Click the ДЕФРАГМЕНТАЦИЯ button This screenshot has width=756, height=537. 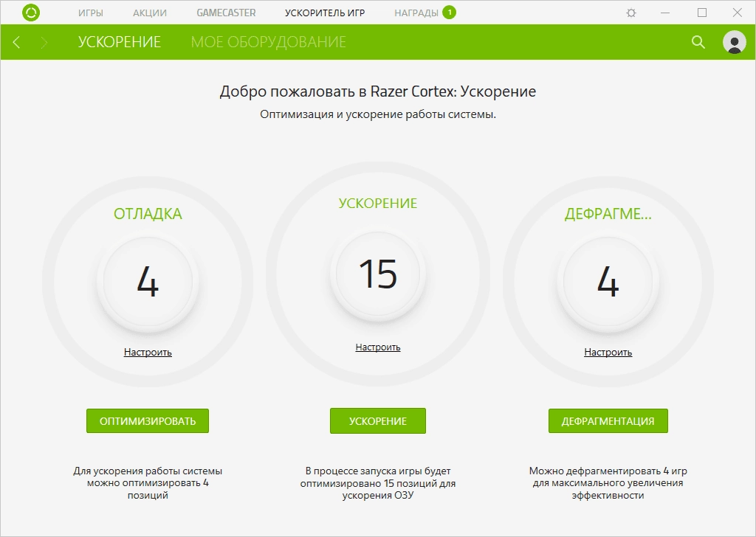(608, 421)
